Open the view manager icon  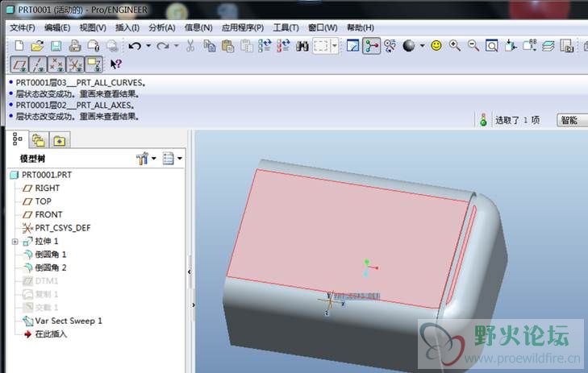pos(566,46)
